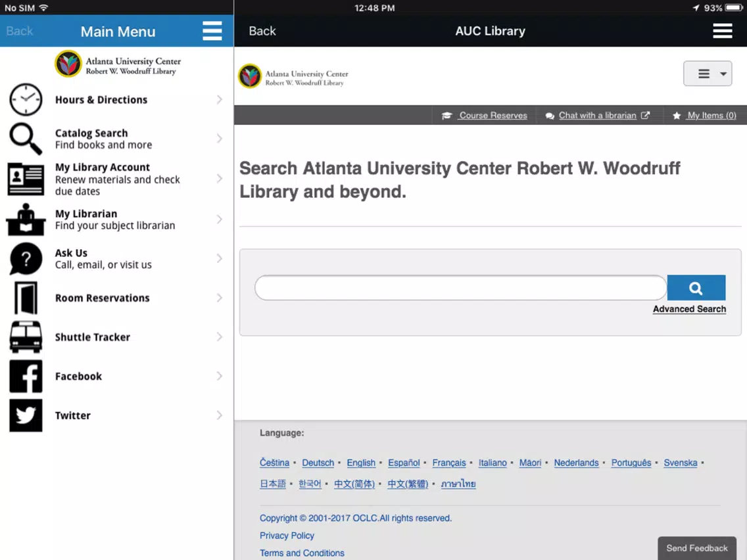Viewport: 747px width, 560px height.
Task: Open the Course Reserves link
Action: point(493,116)
